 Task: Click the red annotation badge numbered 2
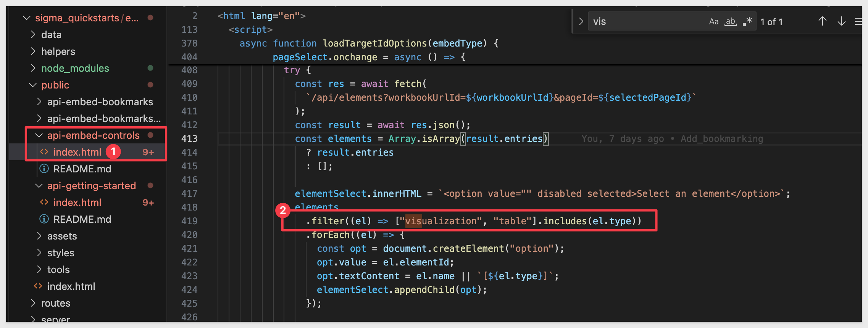coord(283,210)
